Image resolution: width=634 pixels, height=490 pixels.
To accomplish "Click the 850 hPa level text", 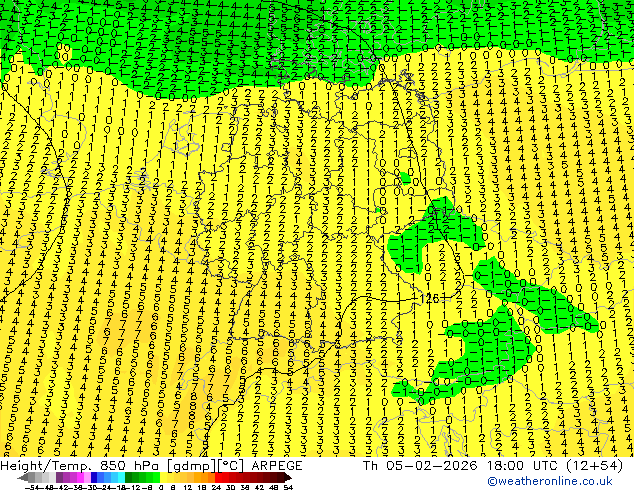I will pos(131,466).
